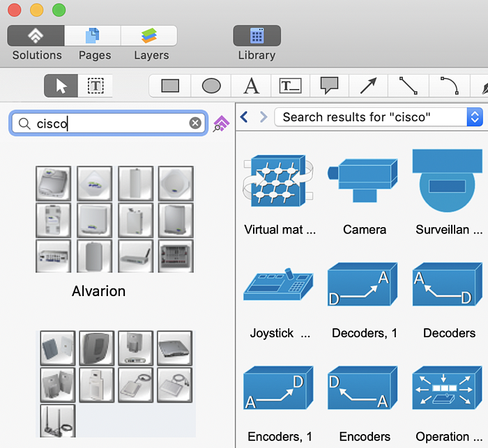Select the callout speech bubble tool
This screenshot has width=488, height=448.
tap(329, 85)
